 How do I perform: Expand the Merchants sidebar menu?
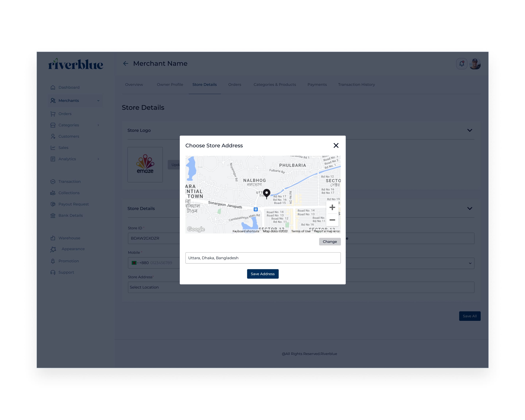tap(98, 101)
